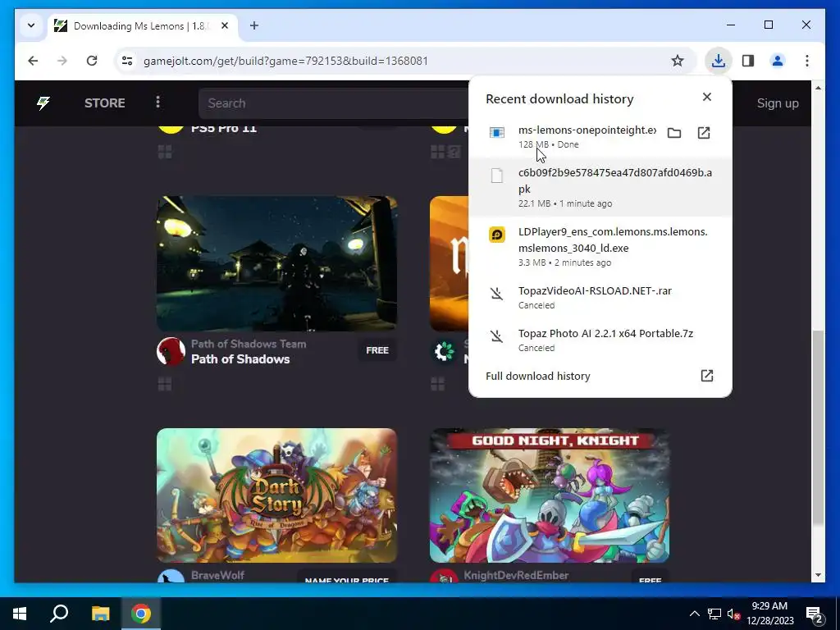The height and width of the screenshot is (630, 840).
Task: Click Windows platform icon under Path of Shadows
Action: (x=165, y=384)
